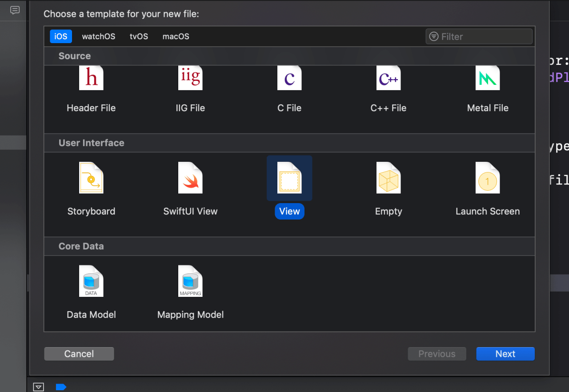Screen dimensions: 569x392
Task: Click the highlighted View template icon
Action: (x=289, y=178)
